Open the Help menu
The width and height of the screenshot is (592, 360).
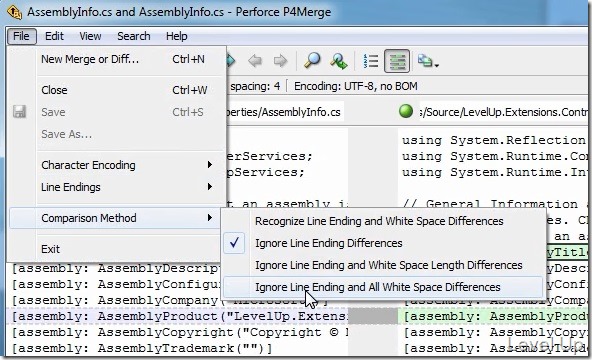(x=177, y=36)
